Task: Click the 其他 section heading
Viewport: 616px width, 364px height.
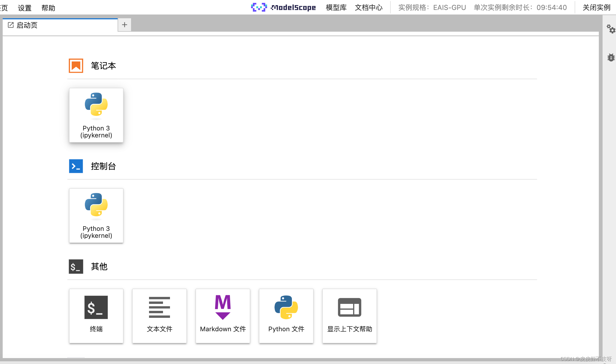Action: click(x=99, y=267)
